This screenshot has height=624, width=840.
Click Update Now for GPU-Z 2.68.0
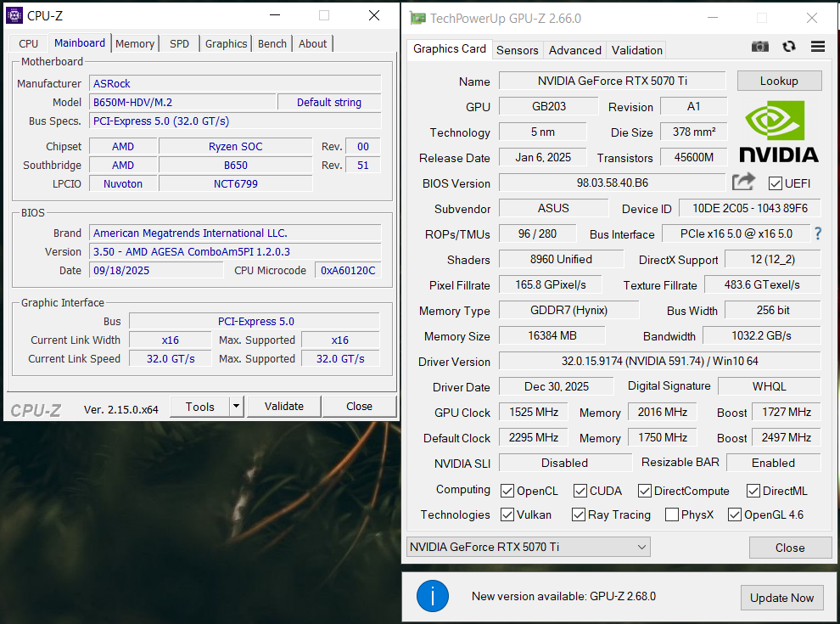click(781, 597)
